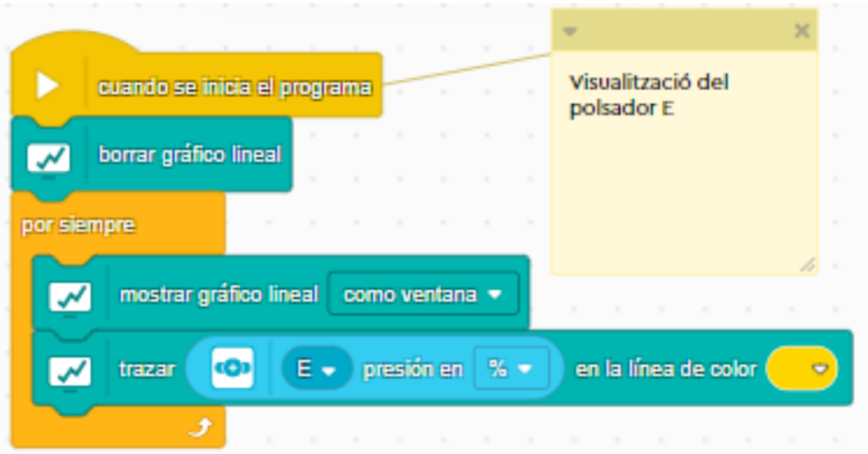
Task: Select the 'por siempre' loop block label
Action: click(x=78, y=226)
